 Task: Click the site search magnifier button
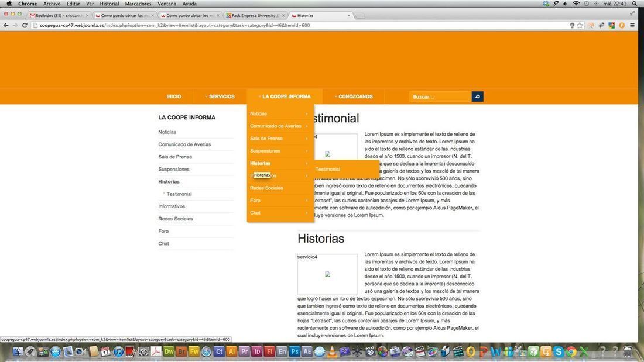click(x=477, y=97)
